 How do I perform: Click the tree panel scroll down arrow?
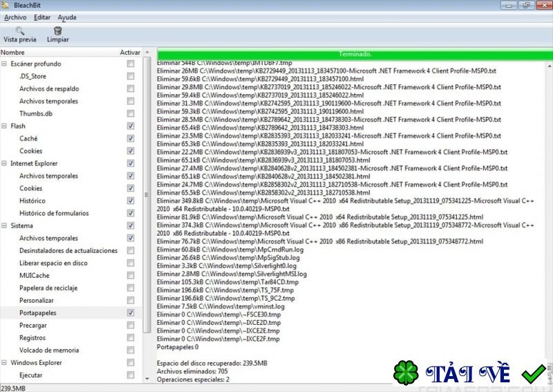147,379
